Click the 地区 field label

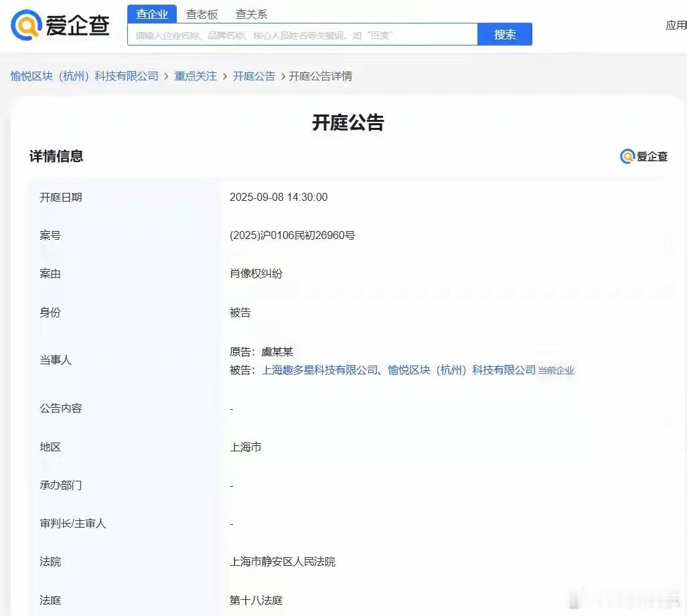[50, 447]
